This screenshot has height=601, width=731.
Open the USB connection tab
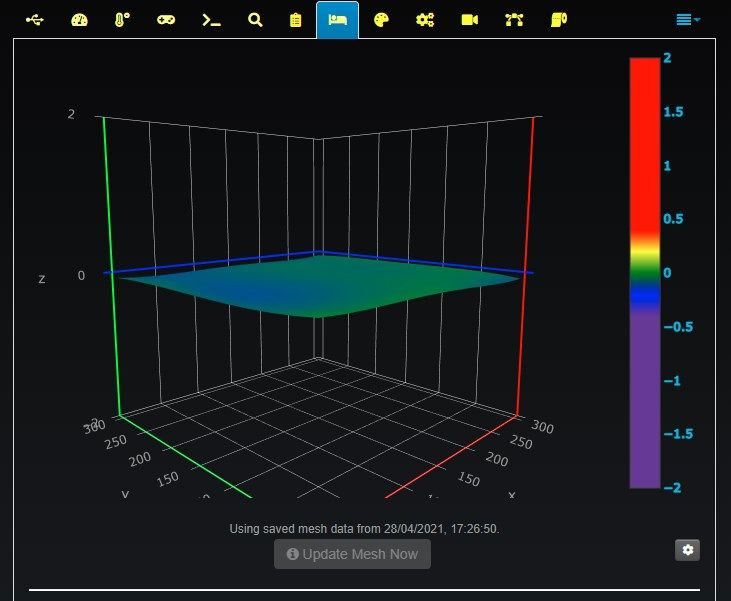point(35,20)
